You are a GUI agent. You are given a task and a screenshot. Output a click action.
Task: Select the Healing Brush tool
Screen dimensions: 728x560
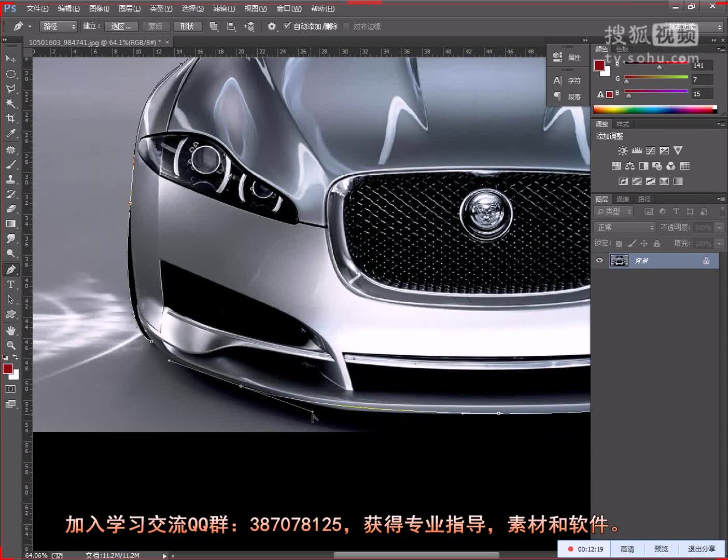click(10, 149)
